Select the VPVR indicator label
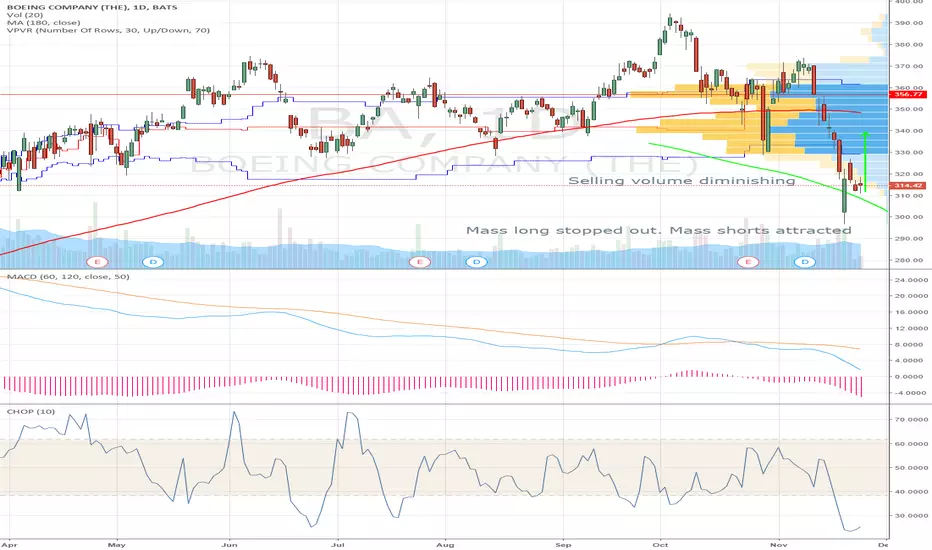Image resolution: width=932 pixels, height=550 pixels. [x=108, y=30]
